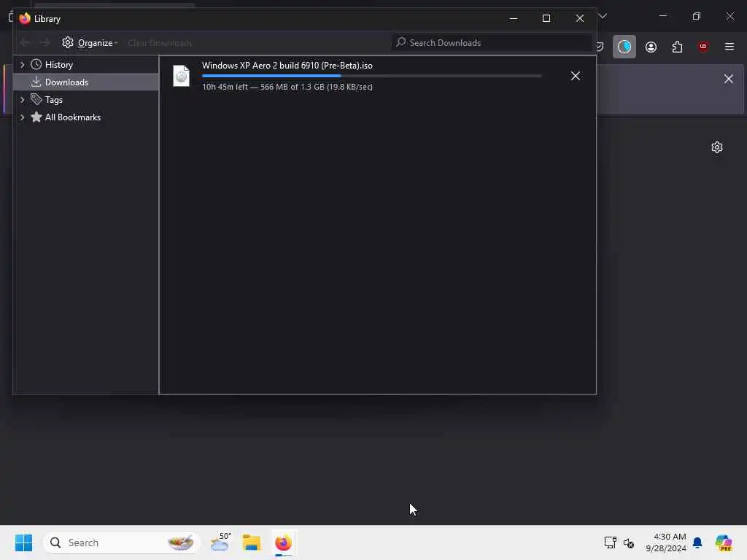Select History in the sidebar

[58, 65]
